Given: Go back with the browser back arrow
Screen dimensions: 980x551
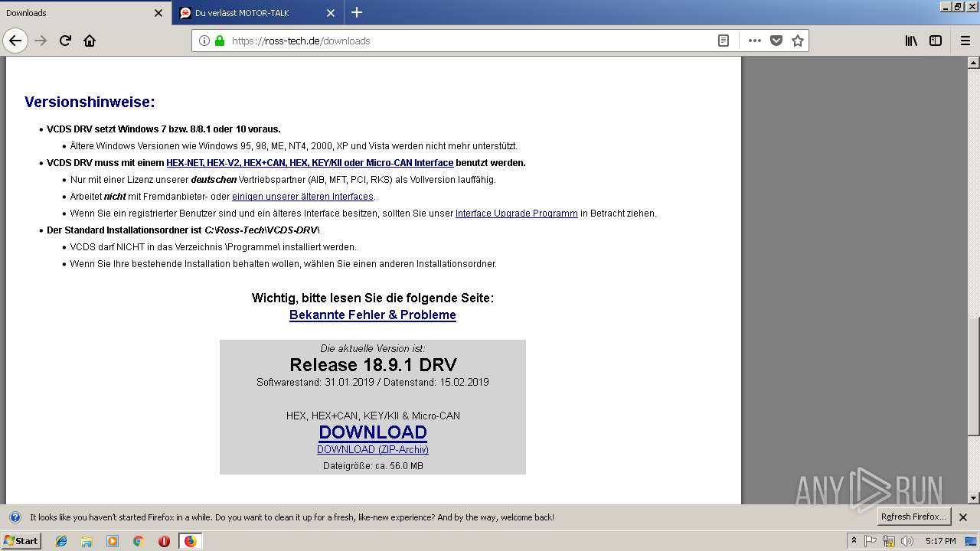Looking at the screenshot, I should pos(15,41).
